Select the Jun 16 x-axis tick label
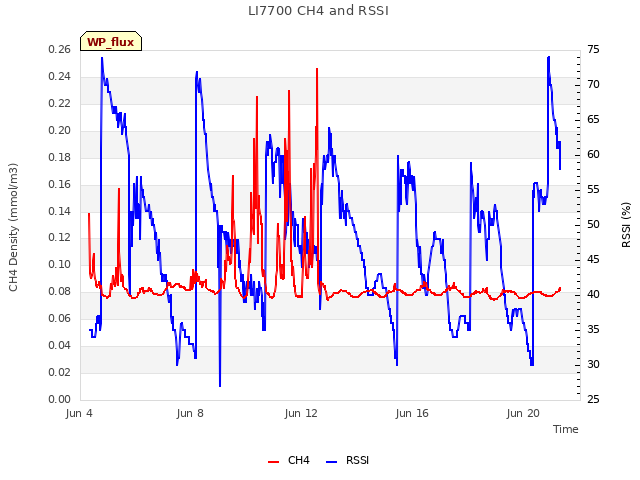This screenshot has height=480, width=640. coord(412,413)
